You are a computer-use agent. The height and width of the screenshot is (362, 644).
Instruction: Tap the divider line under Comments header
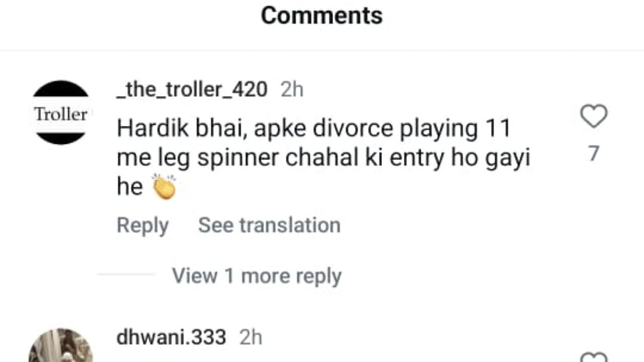click(322, 50)
